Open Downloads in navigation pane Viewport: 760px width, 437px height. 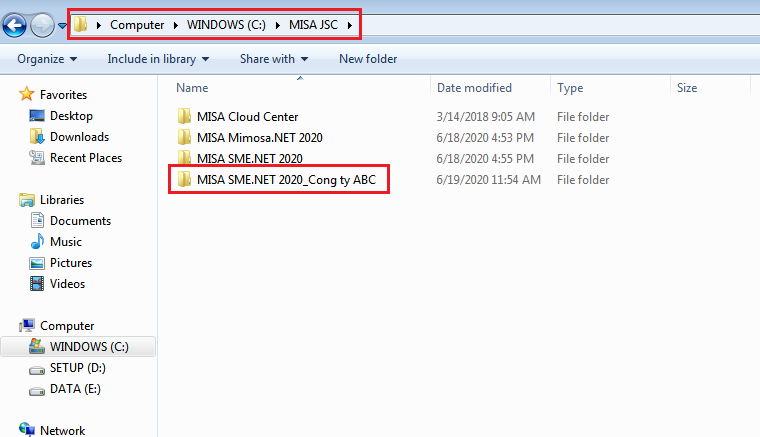pyautogui.click(x=79, y=137)
